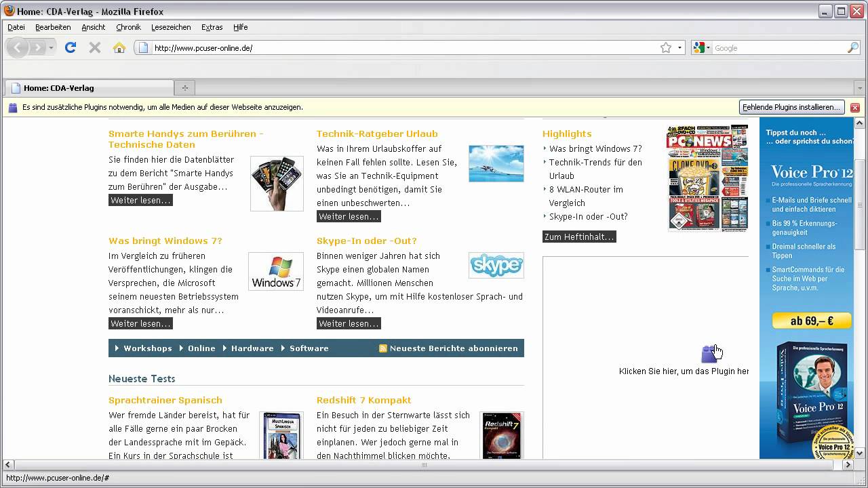Click the smartphones thumbnail image
Image resolution: width=868 pixels, height=488 pixels.
click(277, 183)
